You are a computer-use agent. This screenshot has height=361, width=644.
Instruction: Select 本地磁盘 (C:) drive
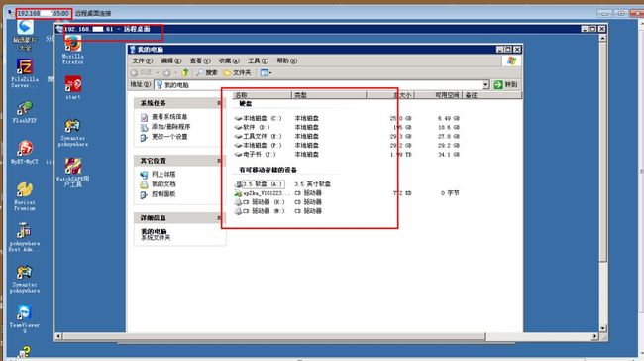pyautogui.click(x=258, y=118)
